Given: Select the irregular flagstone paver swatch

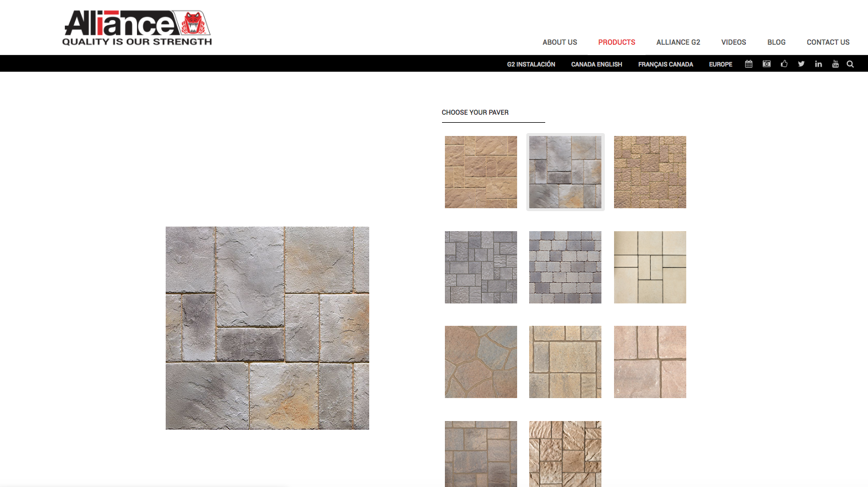Looking at the screenshot, I should tap(481, 362).
